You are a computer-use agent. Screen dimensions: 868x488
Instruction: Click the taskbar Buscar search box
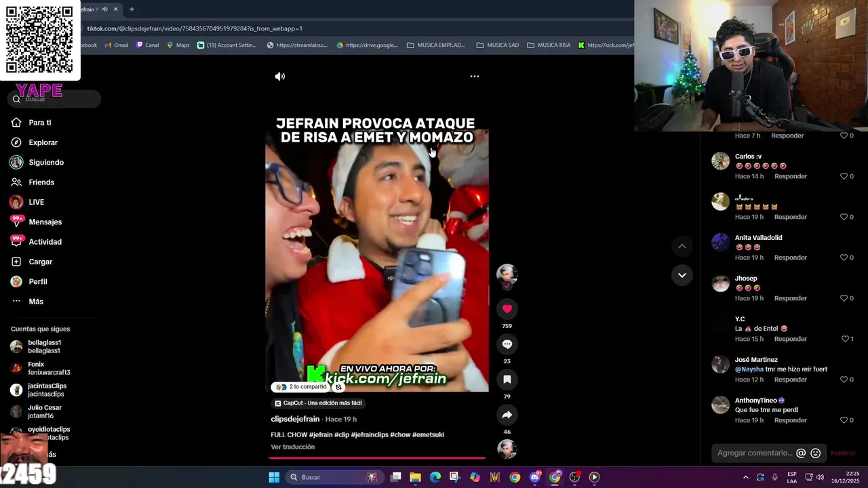tap(335, 477)
